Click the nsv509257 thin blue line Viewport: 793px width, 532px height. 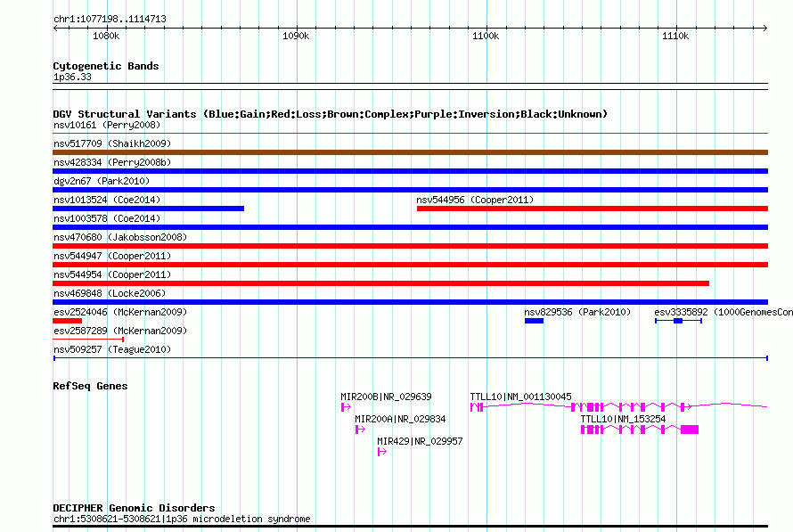click(x=410, y=358)
